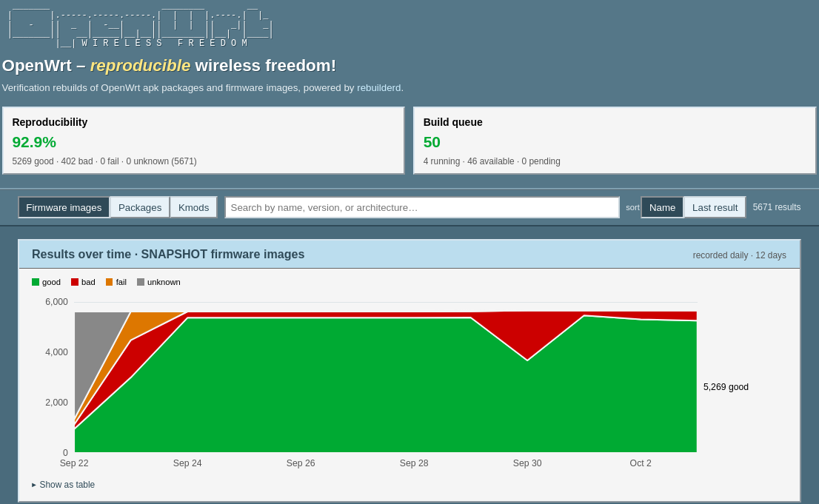This screenshot has width=819, height=504.
Task: Sort results by Last result
Action: pyautogui.click(x=715, y=207)
